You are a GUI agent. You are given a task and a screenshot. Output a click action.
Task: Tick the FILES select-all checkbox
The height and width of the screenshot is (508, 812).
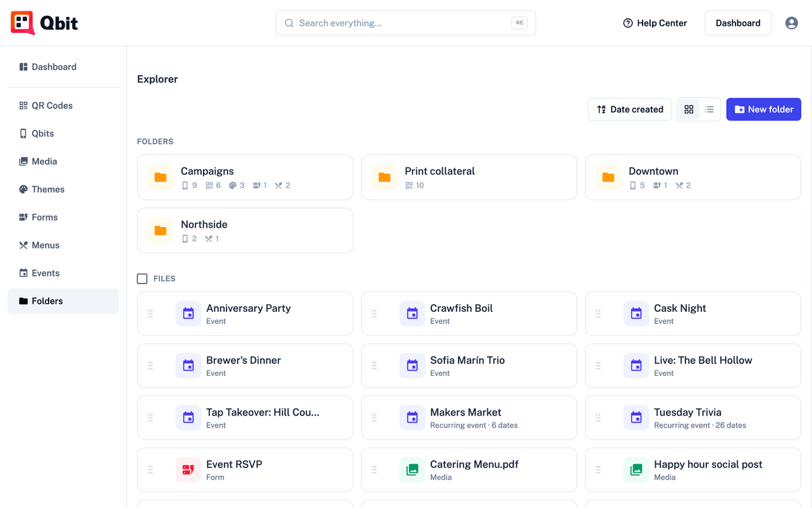pyautogui.click(x=142, y=278)
